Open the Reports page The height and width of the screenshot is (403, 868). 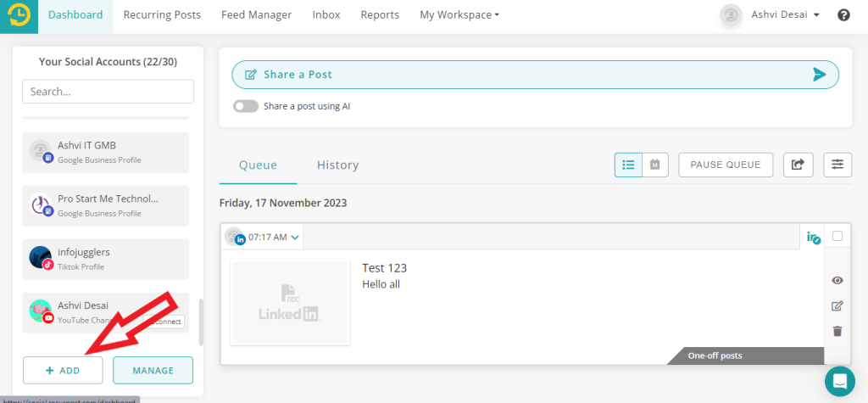380,15
